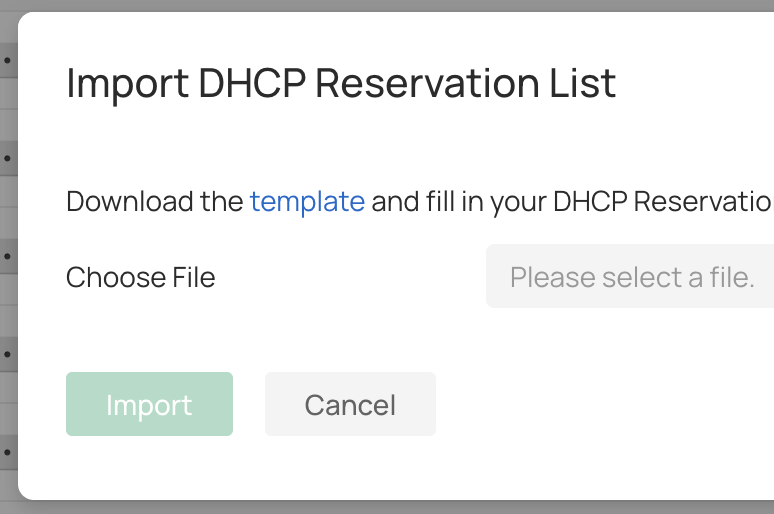This screenshot has width=774, height=514.
Task: Open the template download link
Action: point(307,201)
